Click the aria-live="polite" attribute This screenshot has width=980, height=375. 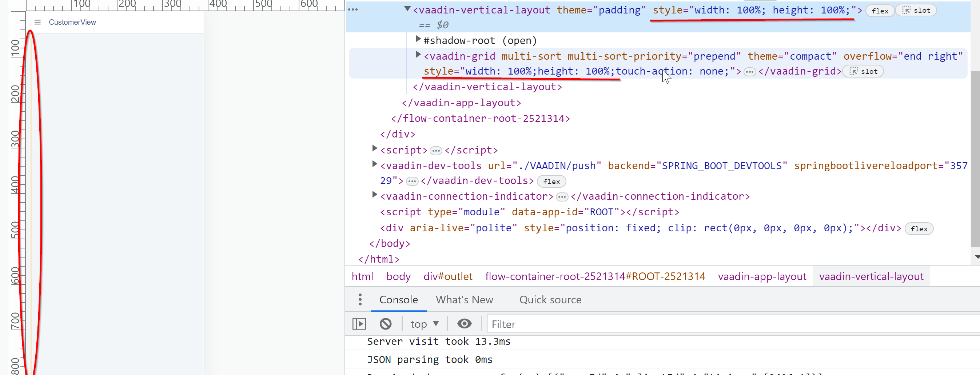(463, 228)
